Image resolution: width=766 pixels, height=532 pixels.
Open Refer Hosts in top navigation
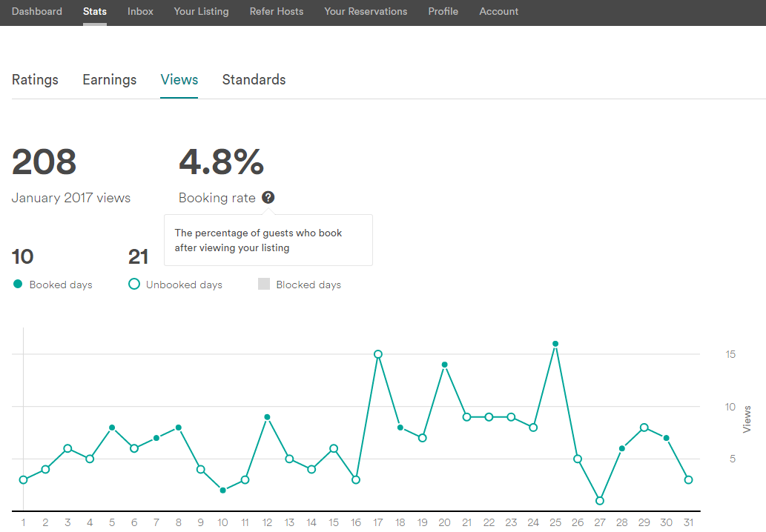click(277, 12)
